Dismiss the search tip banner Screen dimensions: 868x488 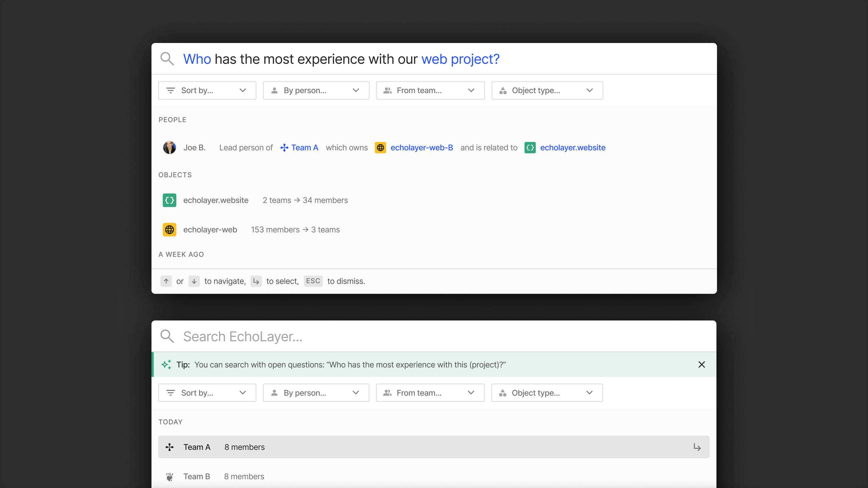(701, 364)
